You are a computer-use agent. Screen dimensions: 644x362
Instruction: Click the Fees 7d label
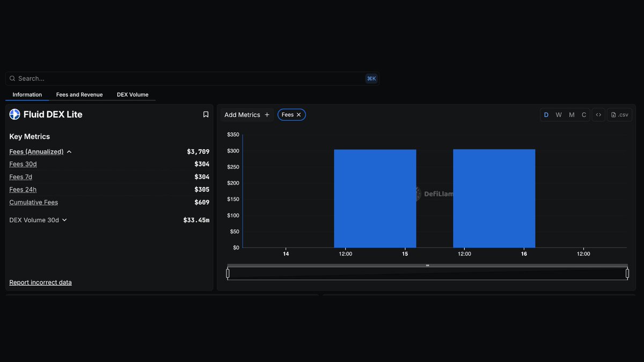[21, 177]
